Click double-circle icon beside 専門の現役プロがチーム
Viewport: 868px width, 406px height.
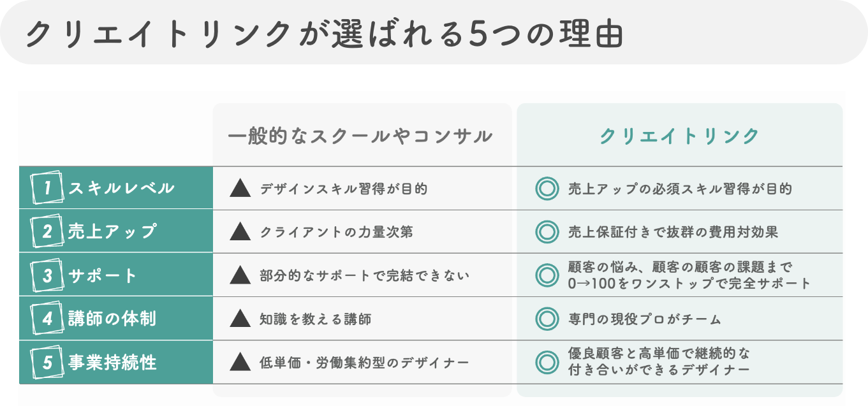tap(546, 319)
